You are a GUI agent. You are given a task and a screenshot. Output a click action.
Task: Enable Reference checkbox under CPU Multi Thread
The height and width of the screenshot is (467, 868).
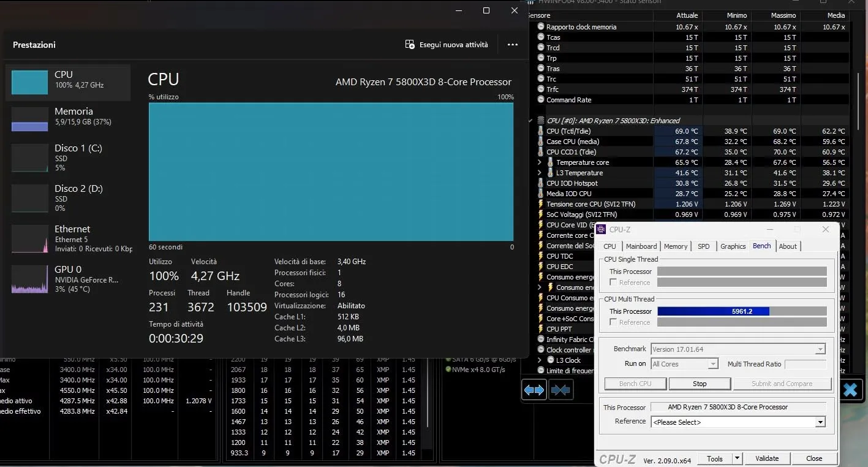click(613, 322)
